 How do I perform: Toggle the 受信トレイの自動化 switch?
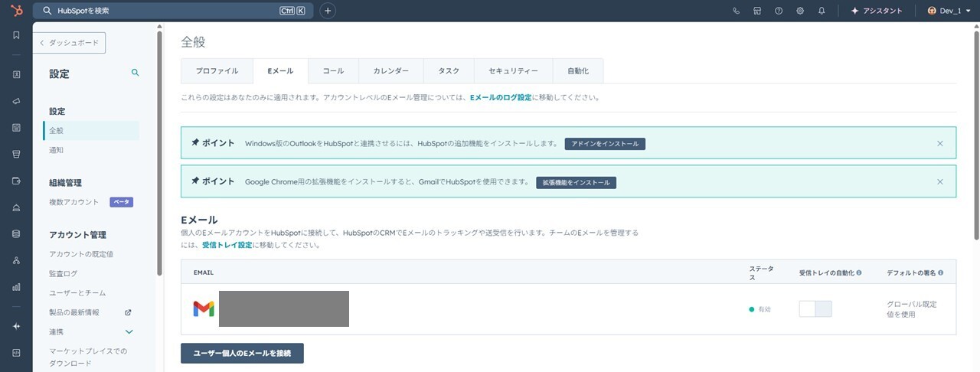[x=815, y=309]
